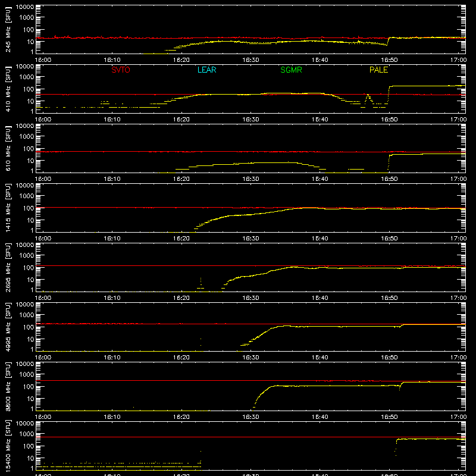Select the '2695 MHz [SFU]' axis label
Screen dimensions: 476x476
(x=8, y=267)
